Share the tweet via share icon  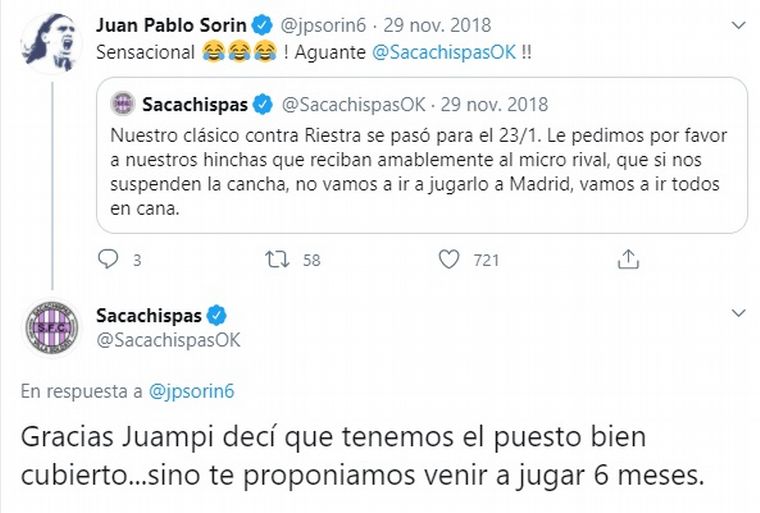[627, 260]
